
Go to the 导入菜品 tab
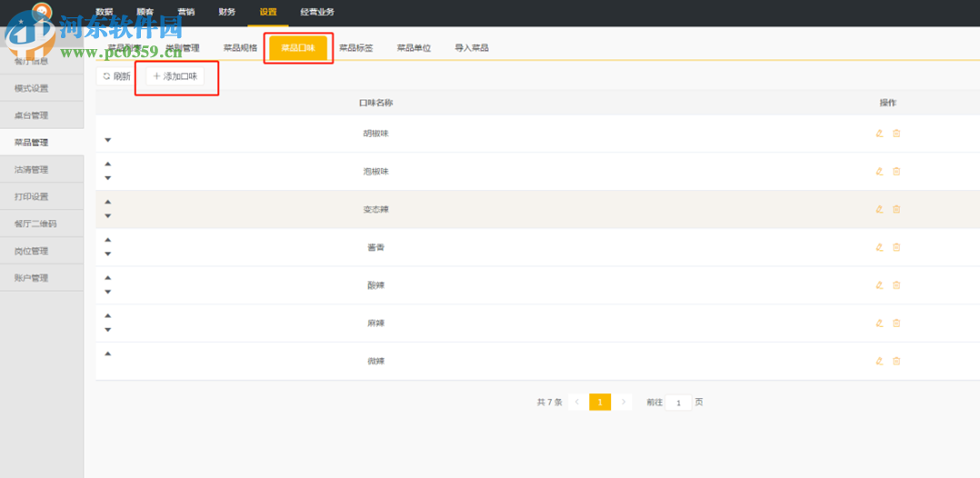(x=471, y=47)
